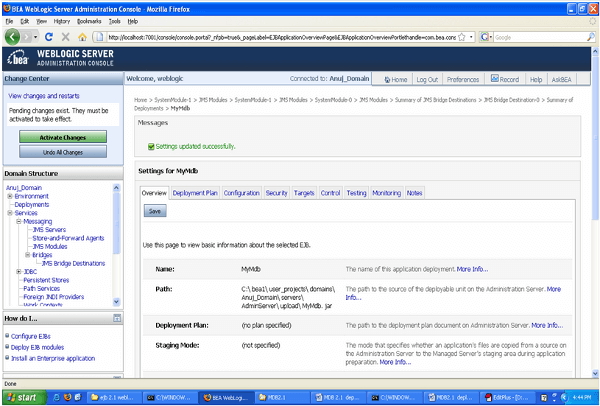
Task: Click View changes and restarts link
Action: 44,96
